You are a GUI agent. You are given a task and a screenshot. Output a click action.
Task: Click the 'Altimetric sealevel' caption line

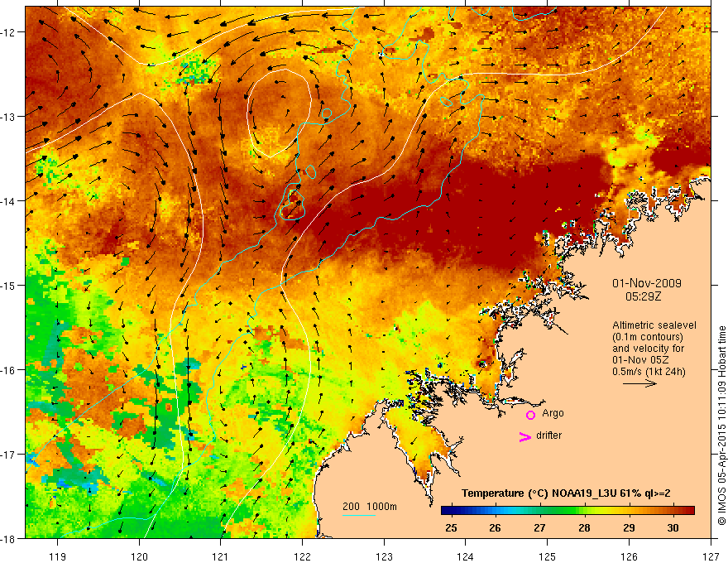tap(654, 325)
